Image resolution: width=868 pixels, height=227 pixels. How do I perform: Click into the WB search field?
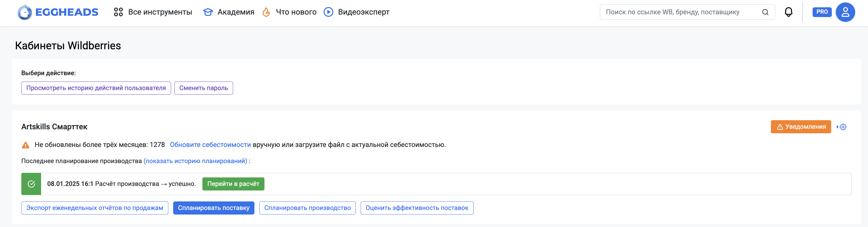click(x=681, y=12)
